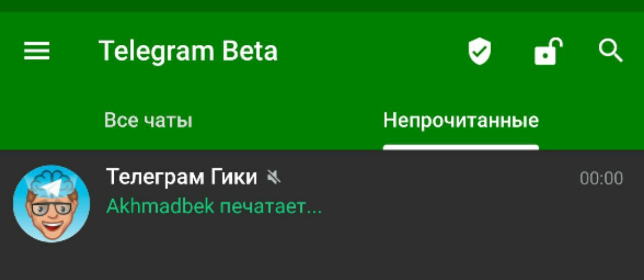644x280 pixels.
Task: Open the hamburger navigation menu
Action: 37,51
